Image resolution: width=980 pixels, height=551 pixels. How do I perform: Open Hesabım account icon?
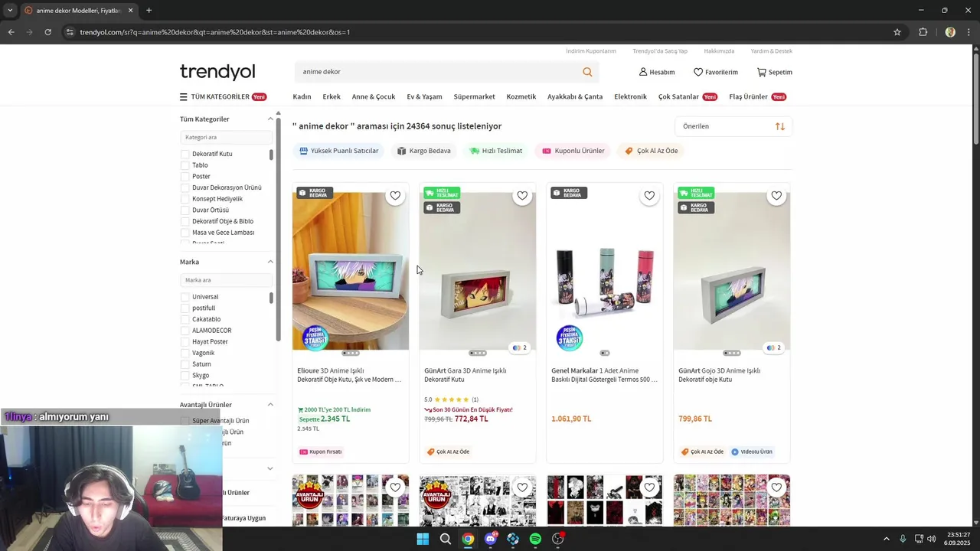tap(657, 72)
